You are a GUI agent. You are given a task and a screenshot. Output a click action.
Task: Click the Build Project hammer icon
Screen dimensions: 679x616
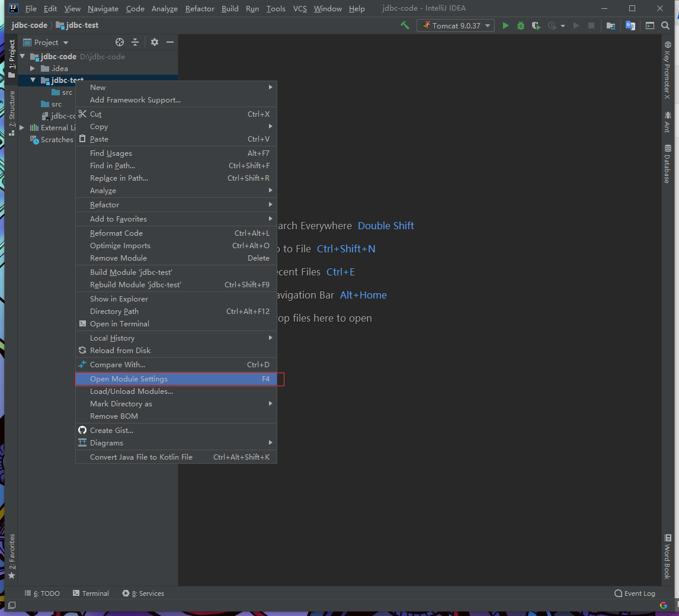pos(405,25)
